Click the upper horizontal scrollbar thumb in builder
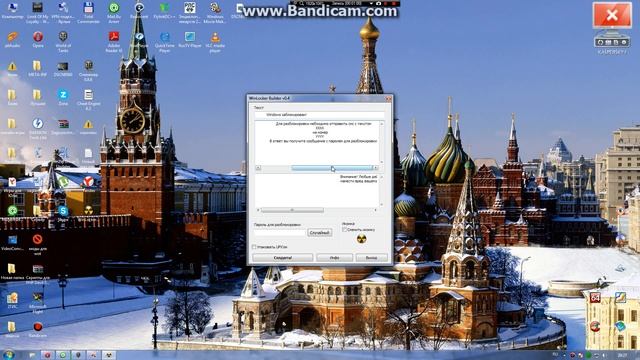Screen dimensions: 640x360 (332, 168)
